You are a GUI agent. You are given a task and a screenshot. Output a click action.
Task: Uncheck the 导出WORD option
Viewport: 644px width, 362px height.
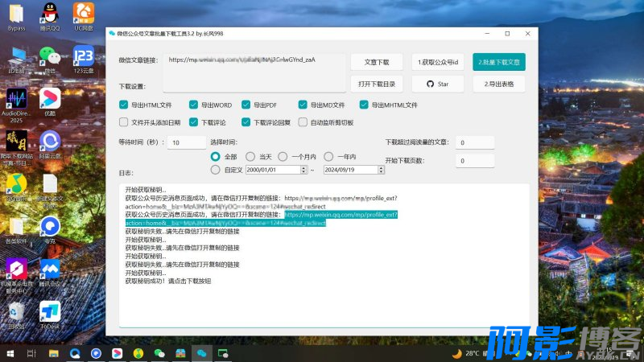(193, 105)
